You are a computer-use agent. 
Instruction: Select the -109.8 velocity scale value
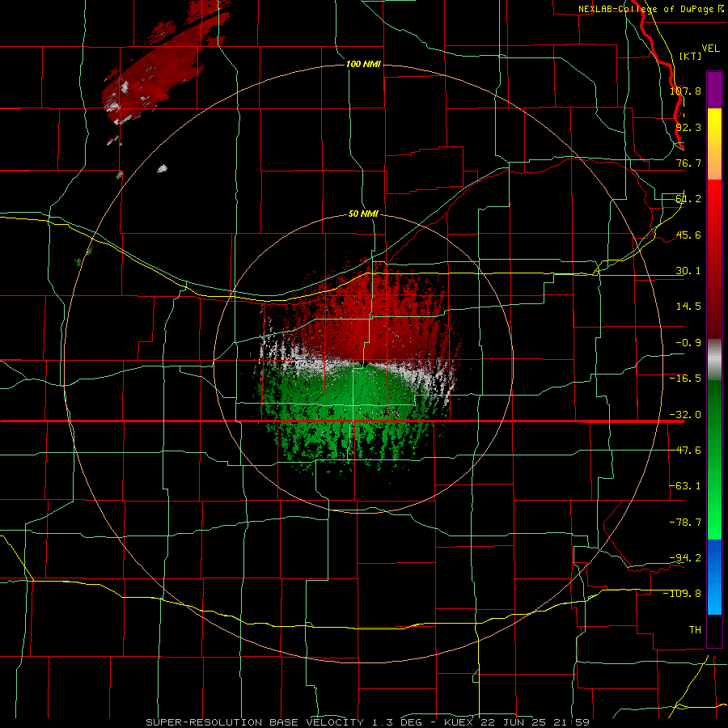(683, 594)
